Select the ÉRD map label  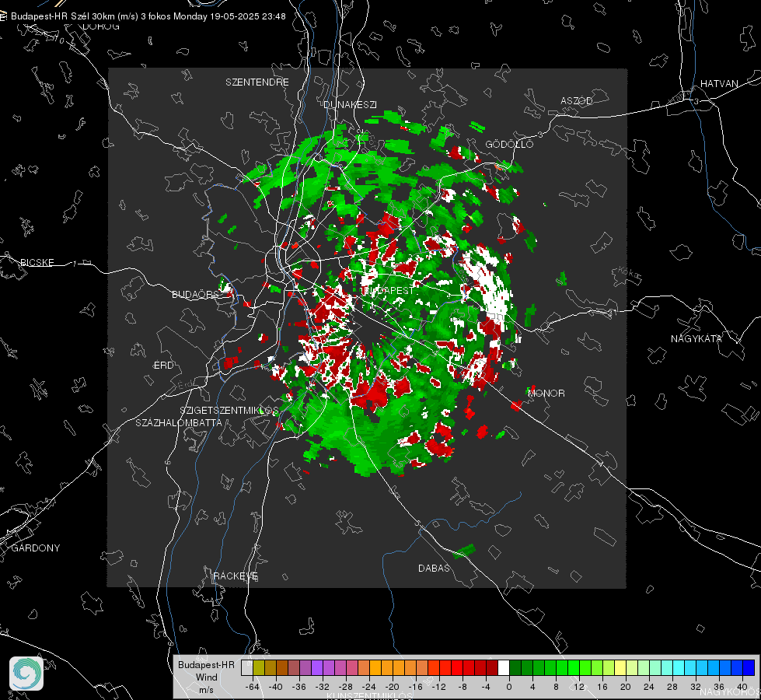click(163, 366)
